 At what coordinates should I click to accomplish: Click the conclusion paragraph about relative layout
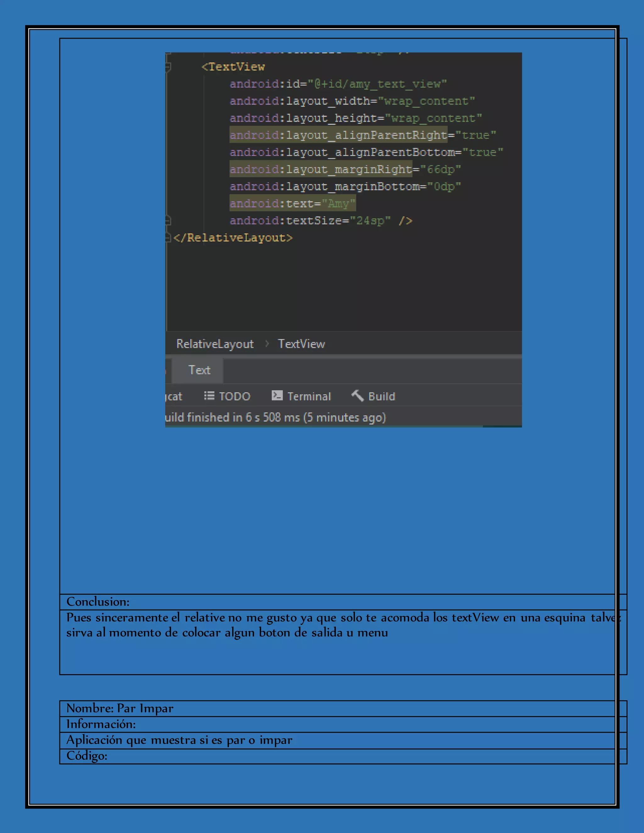(343, 625)
